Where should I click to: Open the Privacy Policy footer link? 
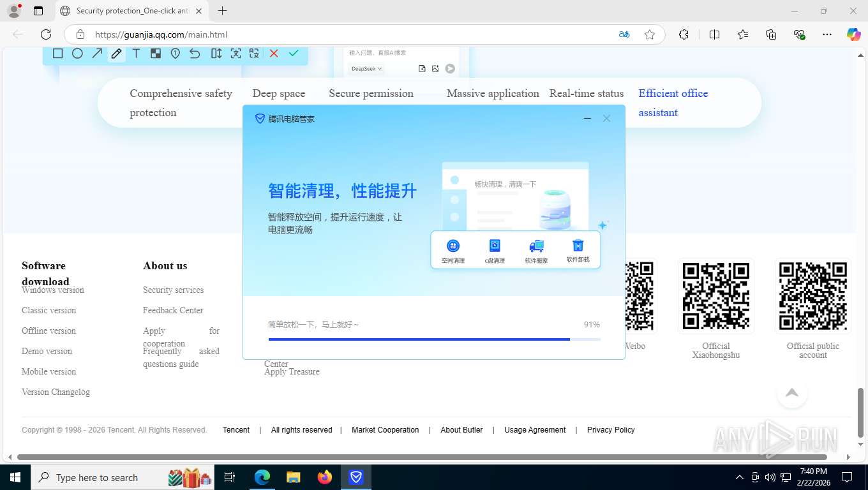point(611,430)
